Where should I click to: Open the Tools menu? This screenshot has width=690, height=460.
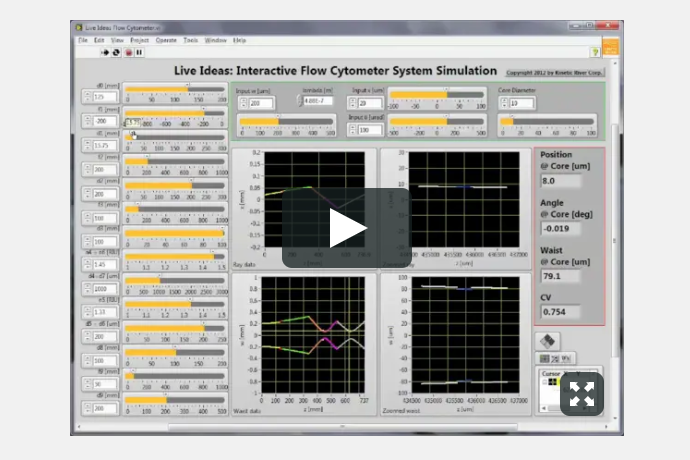(x=191, y=40)
